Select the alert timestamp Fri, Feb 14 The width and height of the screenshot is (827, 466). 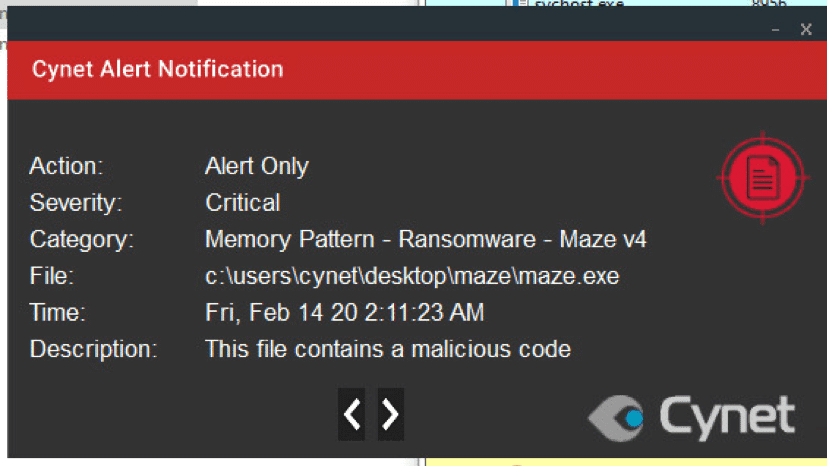(x=344, y=312)
